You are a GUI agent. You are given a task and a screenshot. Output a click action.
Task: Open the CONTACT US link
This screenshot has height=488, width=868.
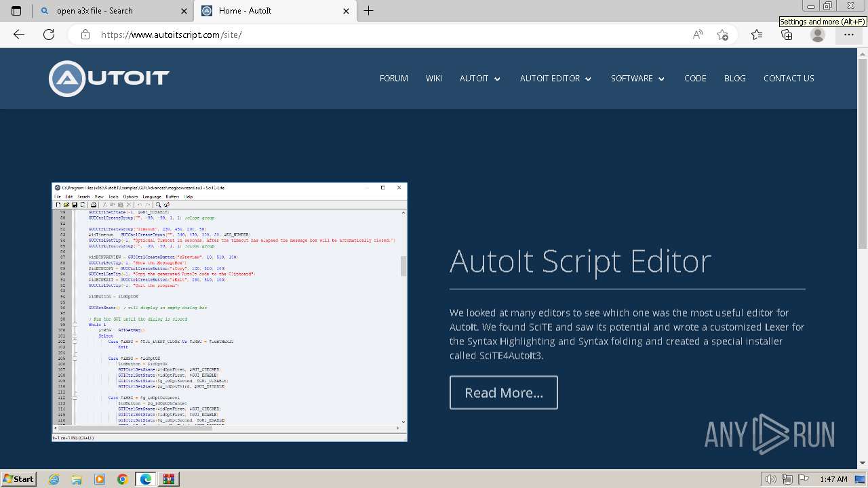click(789, 79)
